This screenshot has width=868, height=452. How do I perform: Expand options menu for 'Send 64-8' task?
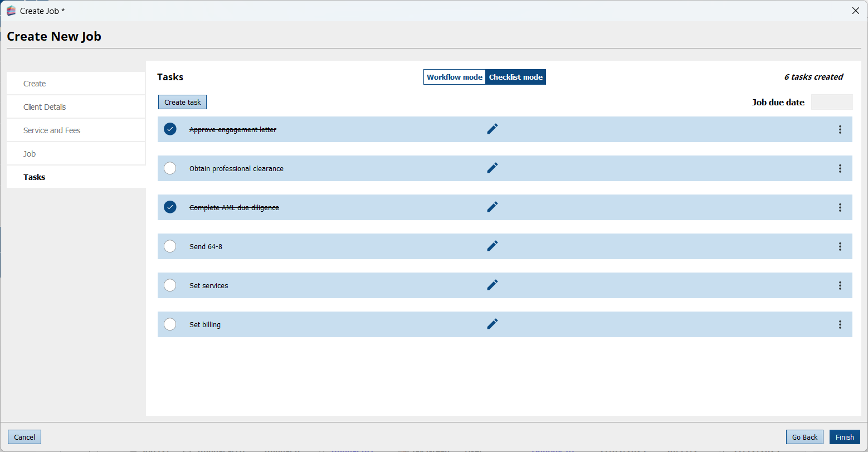click(x=840, y=246)
